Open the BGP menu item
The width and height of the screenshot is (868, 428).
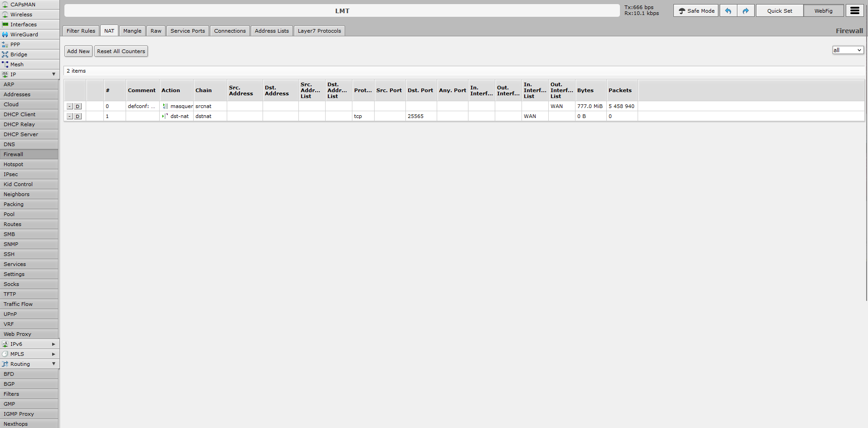point(29,384)
